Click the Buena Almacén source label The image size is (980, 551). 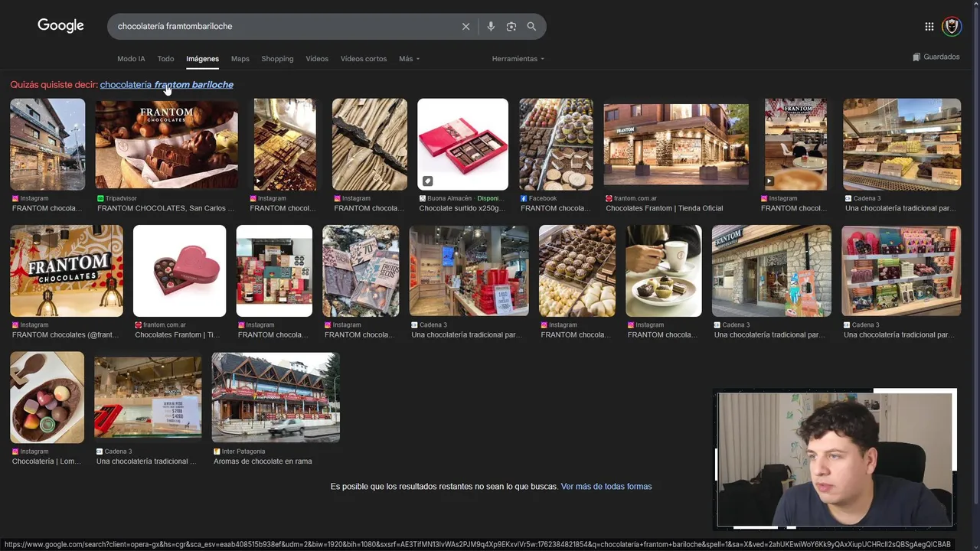click(x=445, y=198)
